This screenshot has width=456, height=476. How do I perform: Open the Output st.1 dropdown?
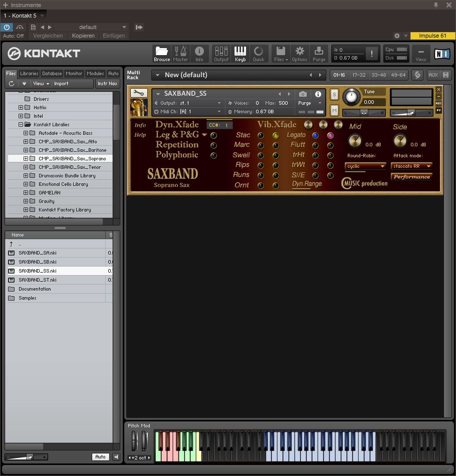pyautogui.click(x=187, y=103)
